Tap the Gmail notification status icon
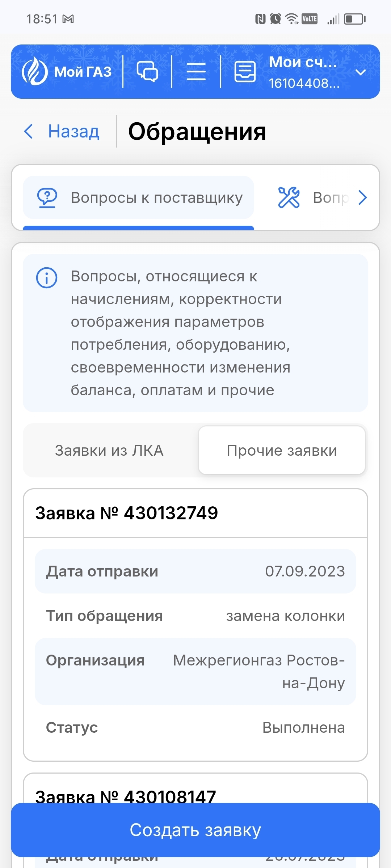 [x=68, y=19]
